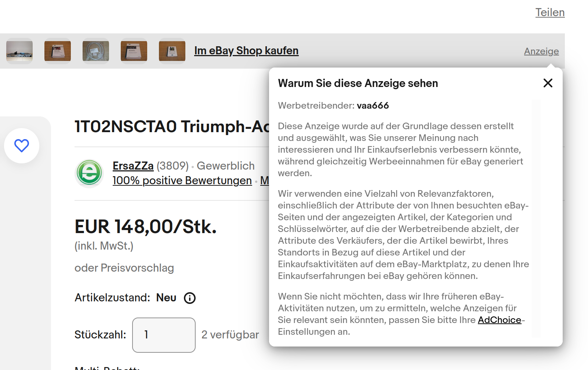This screenshot has width=588, height=370.
Task: Click the 'Gewerblich' seller label
Action: [x=226, y=166]
